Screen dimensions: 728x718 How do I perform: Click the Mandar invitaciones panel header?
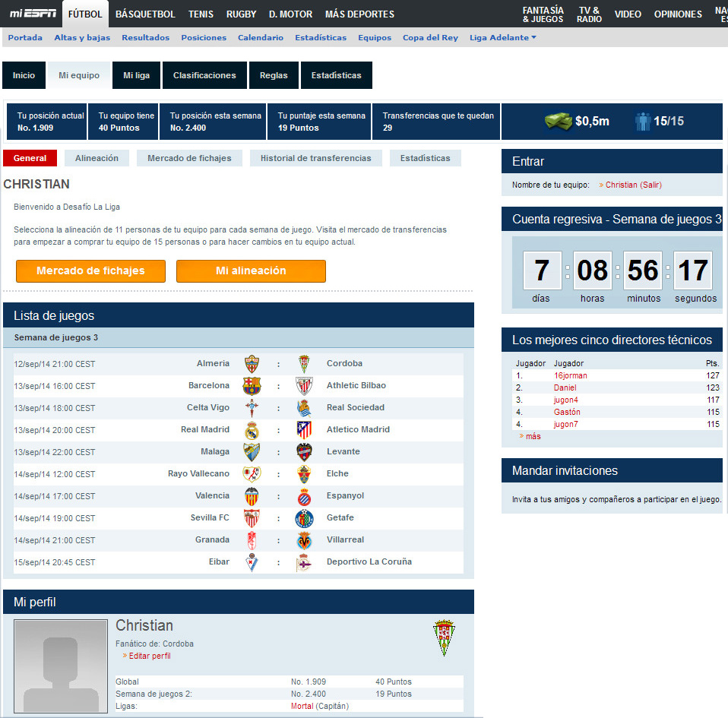point(612,470)
